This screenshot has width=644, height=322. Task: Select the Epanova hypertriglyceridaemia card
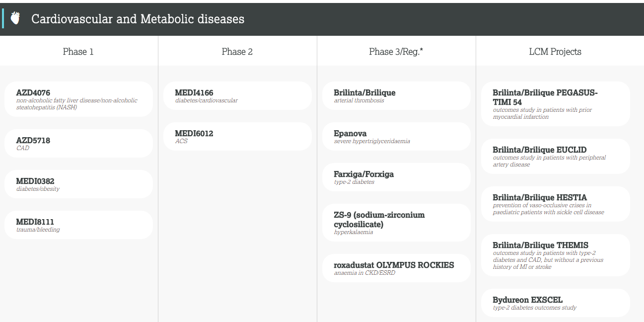click(396, 137)
